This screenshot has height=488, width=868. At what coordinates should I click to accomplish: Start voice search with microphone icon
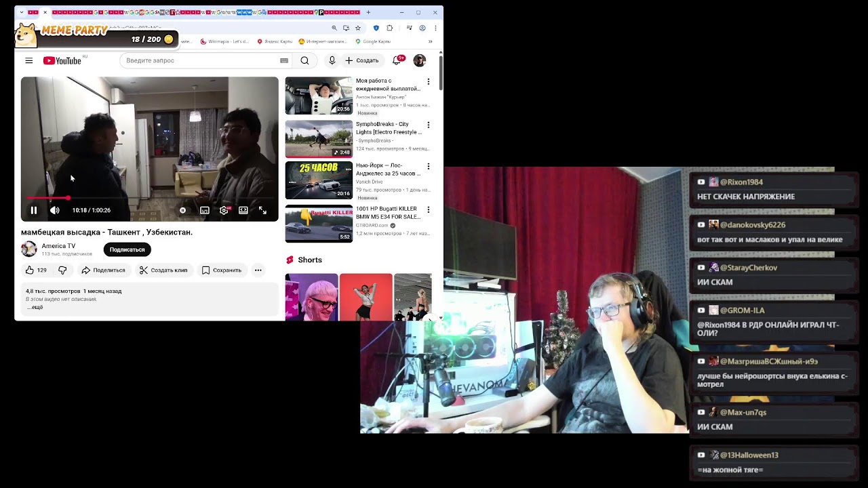[x=332, y=60]
